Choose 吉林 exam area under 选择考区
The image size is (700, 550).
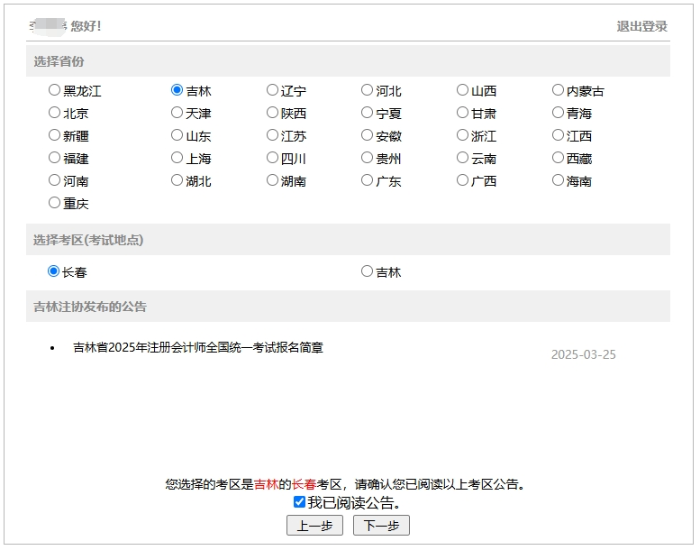367,271
